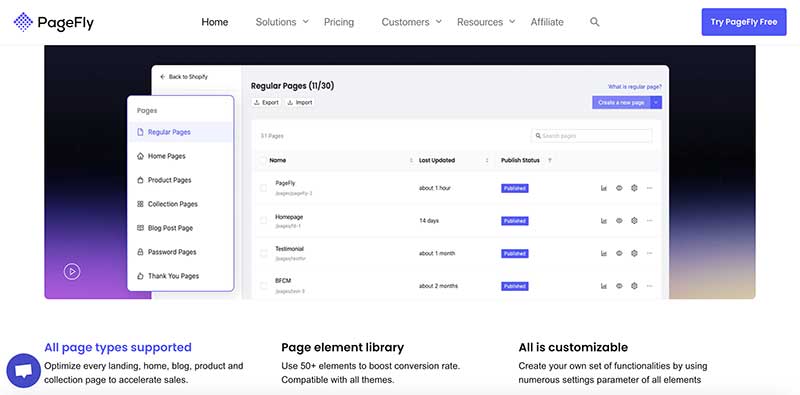
Task: Open the What is regular page link
Action: click(635, 87)
